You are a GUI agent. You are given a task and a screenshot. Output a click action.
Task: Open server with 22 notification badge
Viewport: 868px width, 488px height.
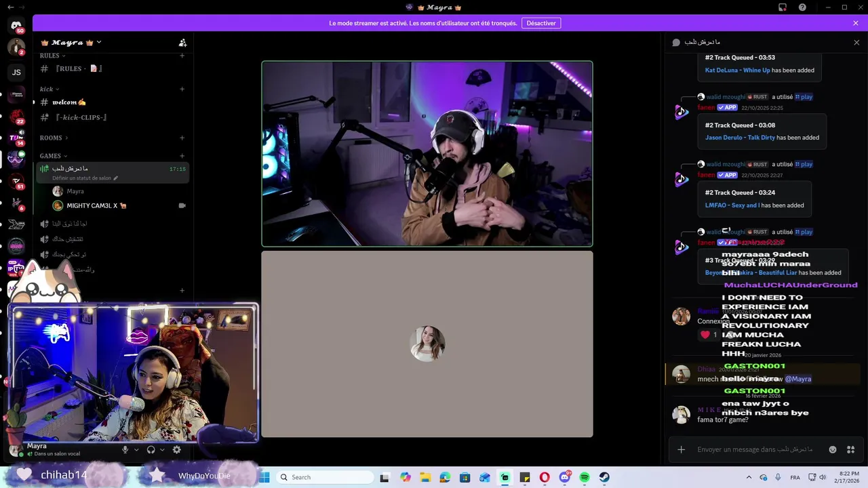point(16,117)
